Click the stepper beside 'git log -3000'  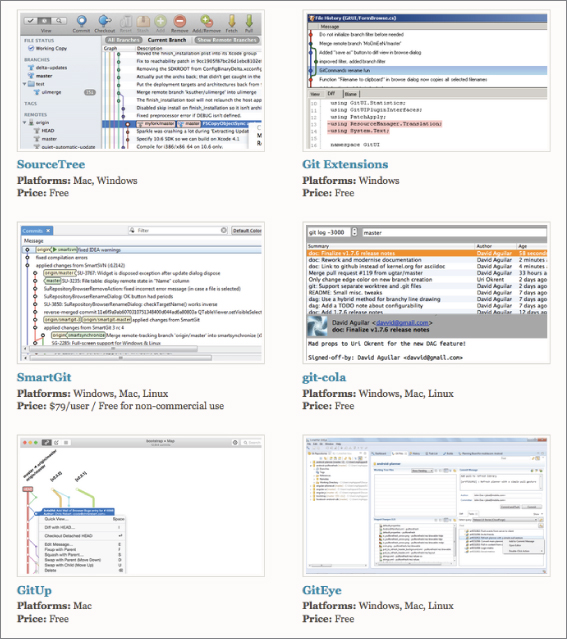[x=354, y=232]
